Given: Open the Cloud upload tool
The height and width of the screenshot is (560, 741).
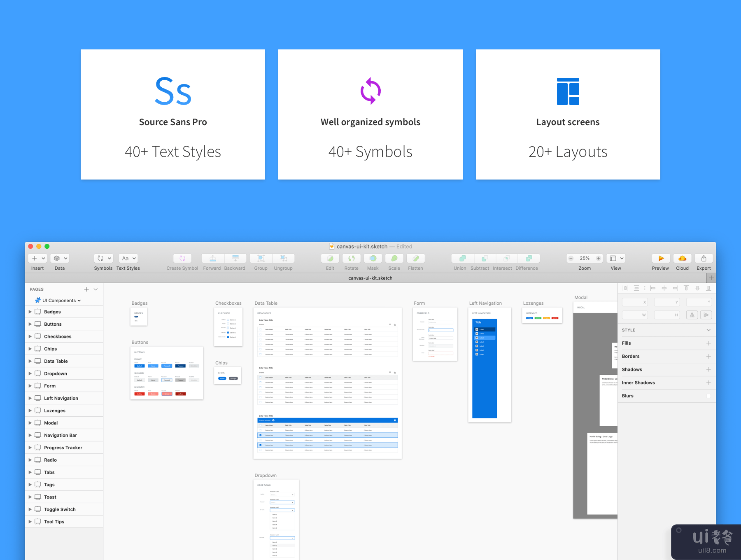Looking at the screenshot, I should point(682,258).
